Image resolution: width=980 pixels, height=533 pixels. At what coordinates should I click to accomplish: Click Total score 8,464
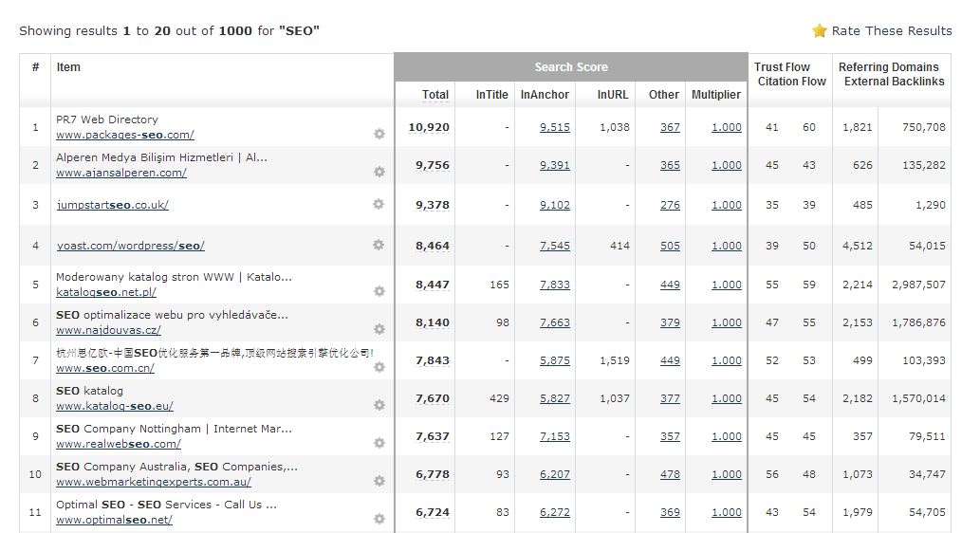pos(433,247)
